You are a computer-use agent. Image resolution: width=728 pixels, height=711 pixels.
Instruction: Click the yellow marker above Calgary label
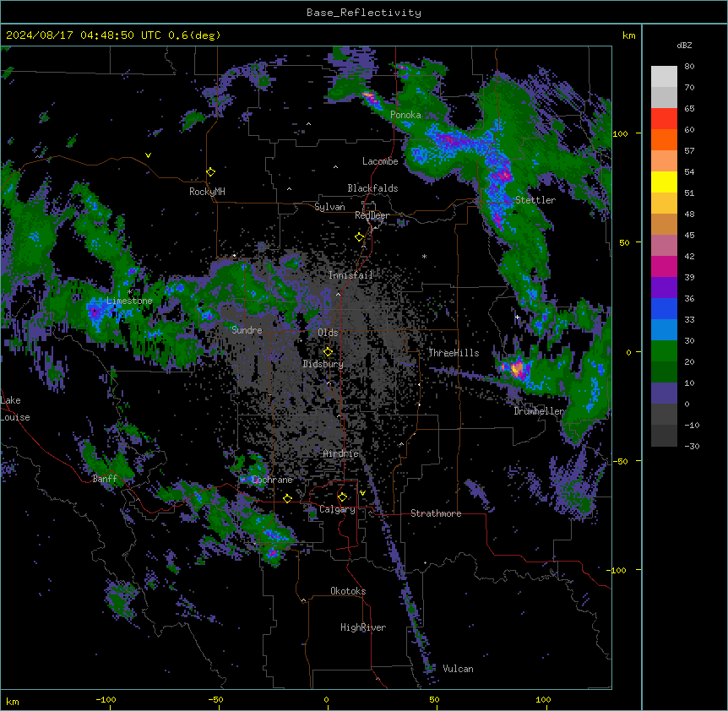[x=342, y=497]
